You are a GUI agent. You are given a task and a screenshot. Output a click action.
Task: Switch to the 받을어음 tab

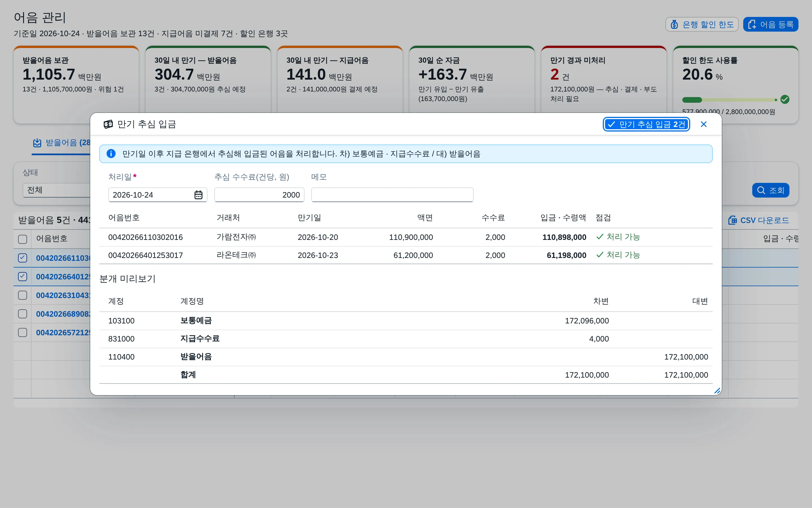point(61,143)
